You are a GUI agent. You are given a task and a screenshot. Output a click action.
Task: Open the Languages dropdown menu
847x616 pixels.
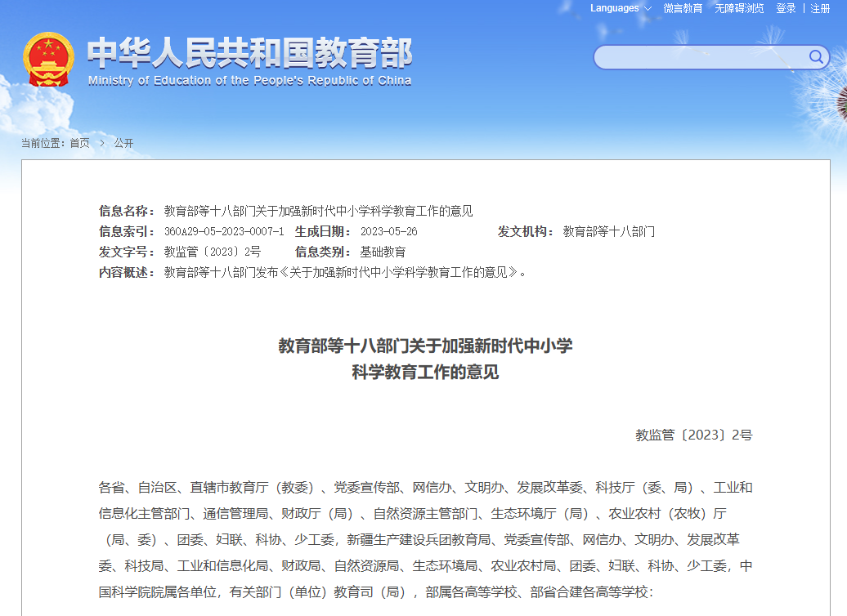[614, 8]
